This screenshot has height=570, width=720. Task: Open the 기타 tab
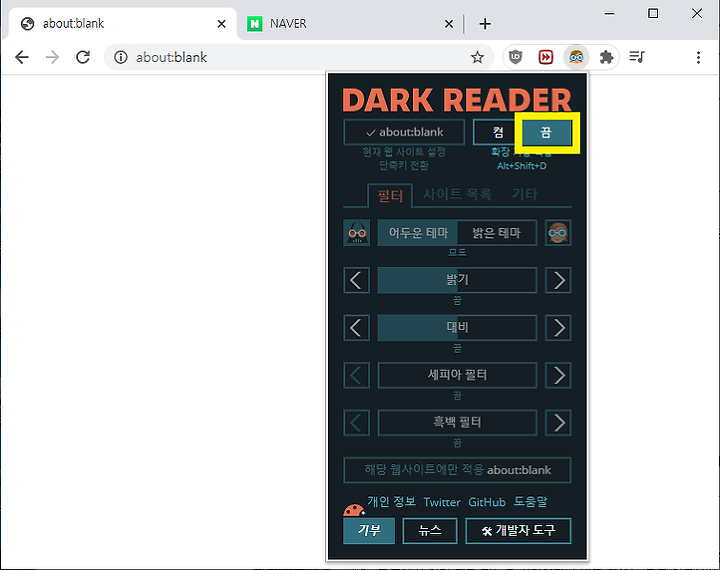(x=525, y=194)
